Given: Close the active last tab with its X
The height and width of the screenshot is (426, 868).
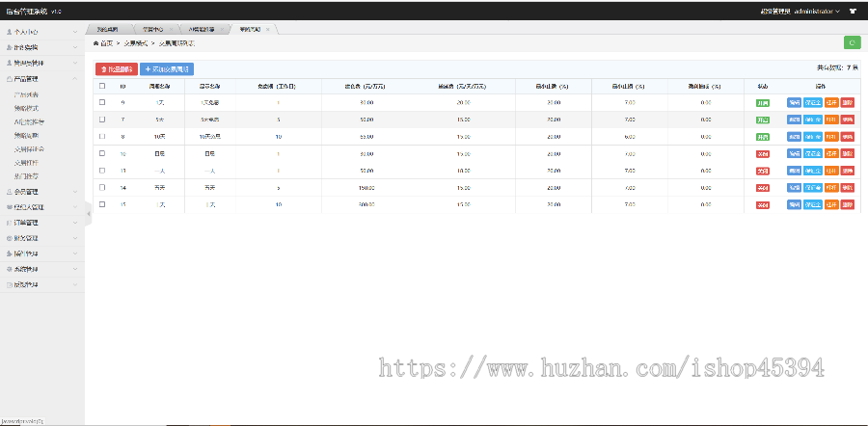Looking at the screenshot, I should pyautogui.click(x=269, y=29).
